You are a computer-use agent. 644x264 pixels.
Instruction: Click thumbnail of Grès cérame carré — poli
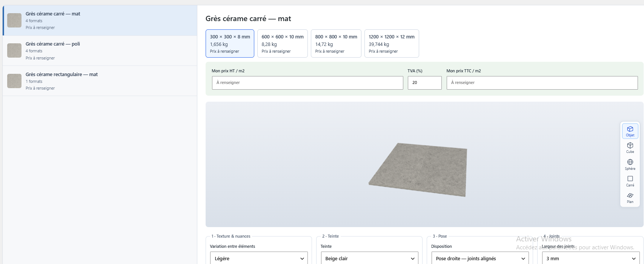14,50
